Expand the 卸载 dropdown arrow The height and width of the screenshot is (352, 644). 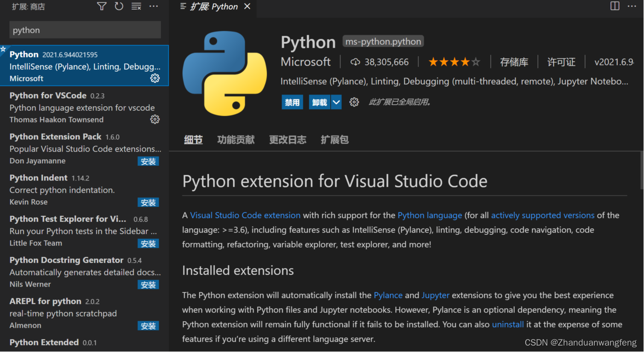(337, 102)
